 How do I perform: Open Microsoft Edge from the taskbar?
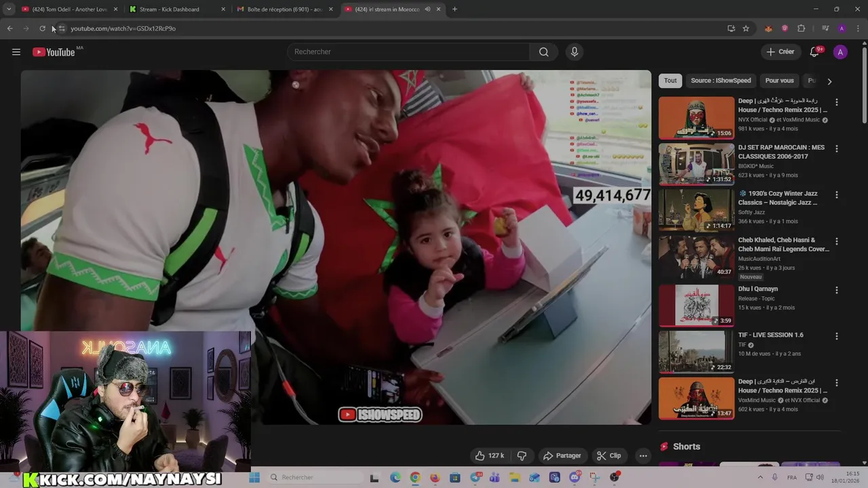tap(395, 477)
